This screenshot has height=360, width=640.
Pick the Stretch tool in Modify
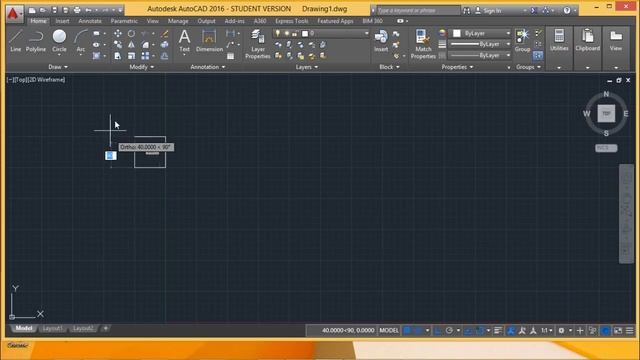coord(118,56)
